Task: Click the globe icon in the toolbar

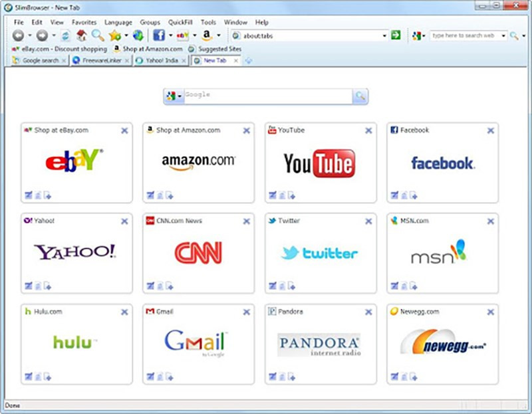Action: [x=138, y=35]
